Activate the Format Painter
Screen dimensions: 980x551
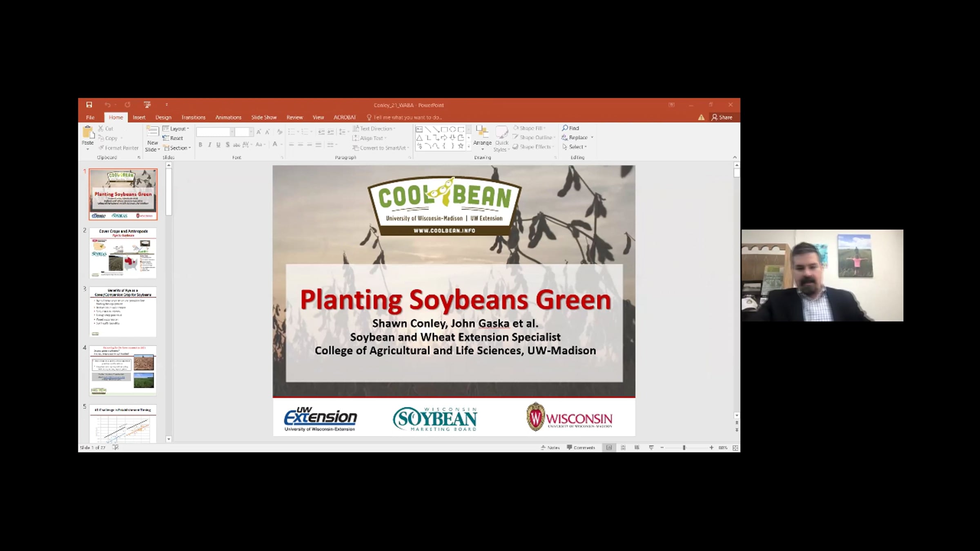(118, 148)
